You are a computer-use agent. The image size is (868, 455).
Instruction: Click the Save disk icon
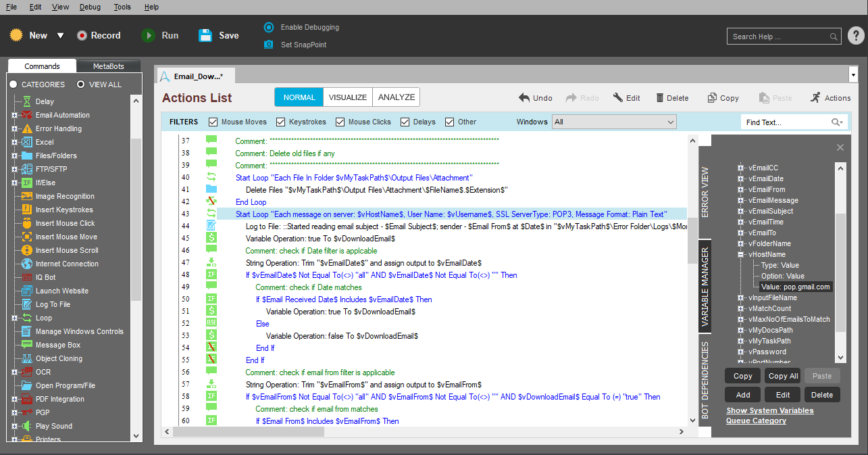(x=205, y=35)
